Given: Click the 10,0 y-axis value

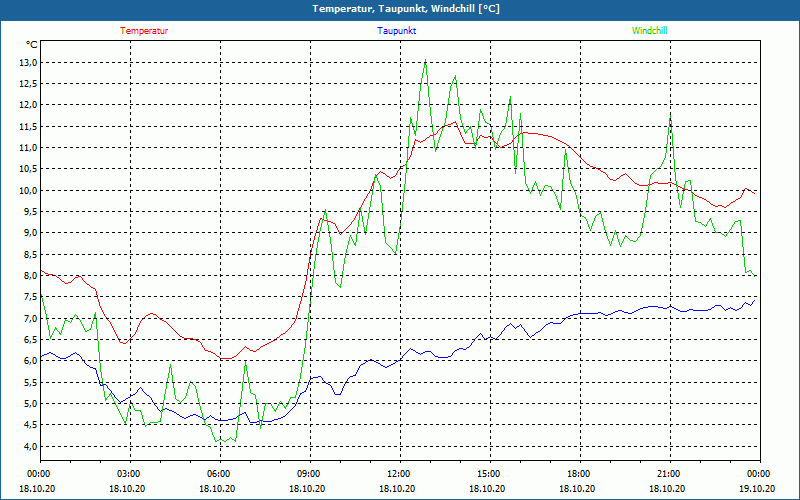Looking at the screenshot, I should tap(28, 191).
